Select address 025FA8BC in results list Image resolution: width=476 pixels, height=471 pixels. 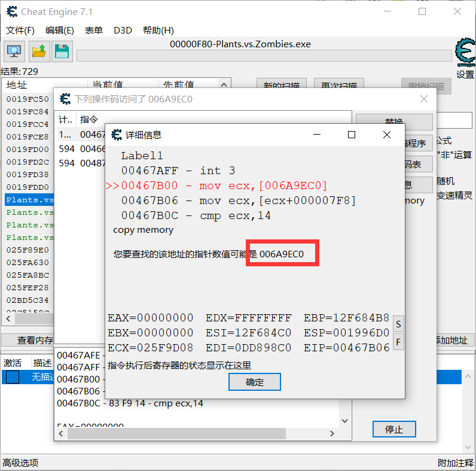click(x=28, y=275)
